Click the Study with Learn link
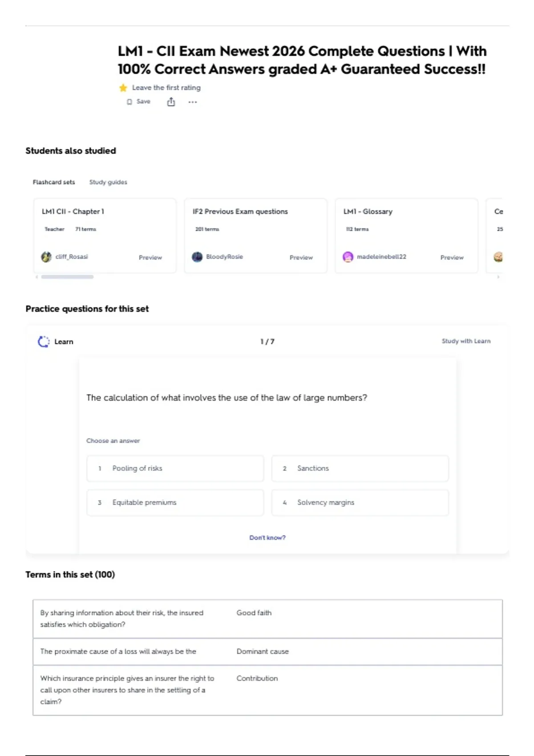Screen dimensions: 534x756 coord(466,341)
